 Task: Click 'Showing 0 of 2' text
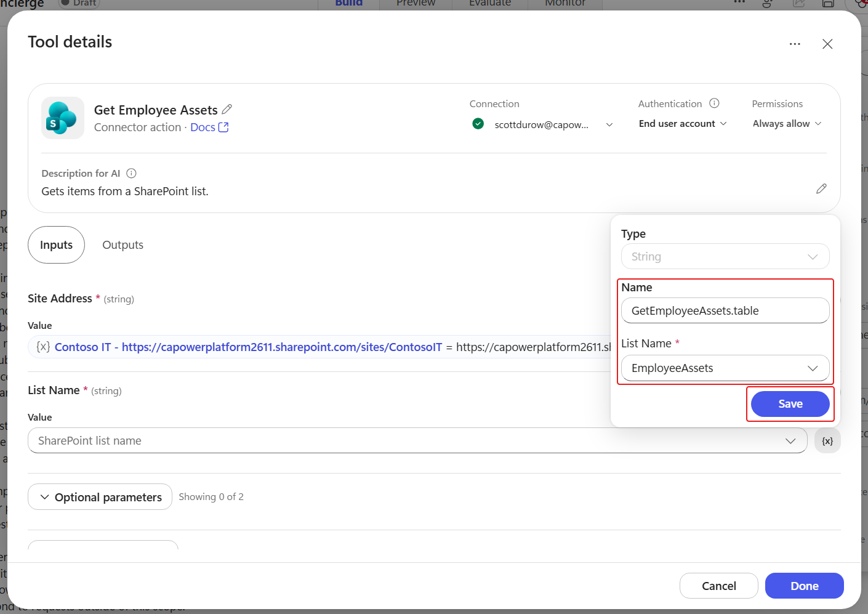[x=211, y=497]
